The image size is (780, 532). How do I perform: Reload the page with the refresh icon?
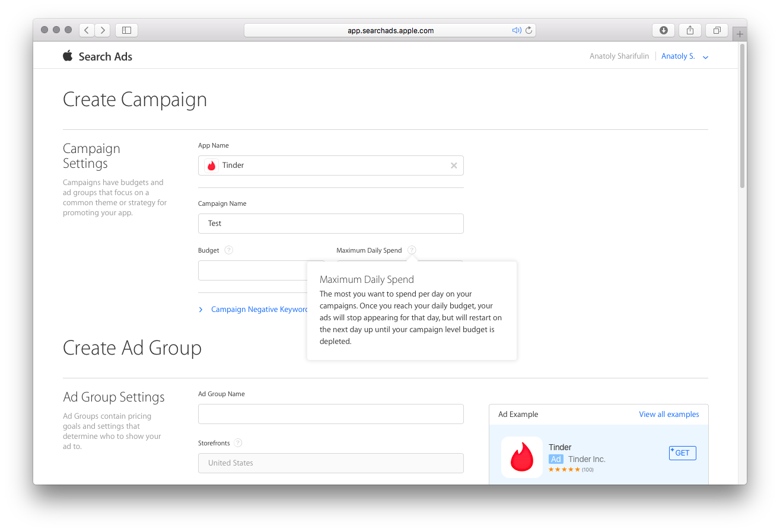[x=529, y=30]
